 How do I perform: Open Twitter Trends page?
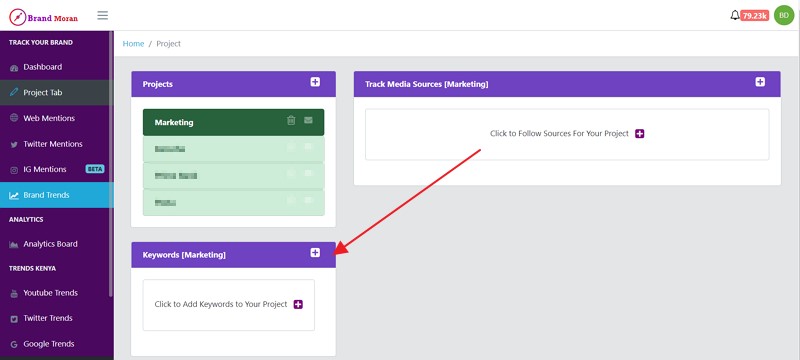tap(57, 318)
